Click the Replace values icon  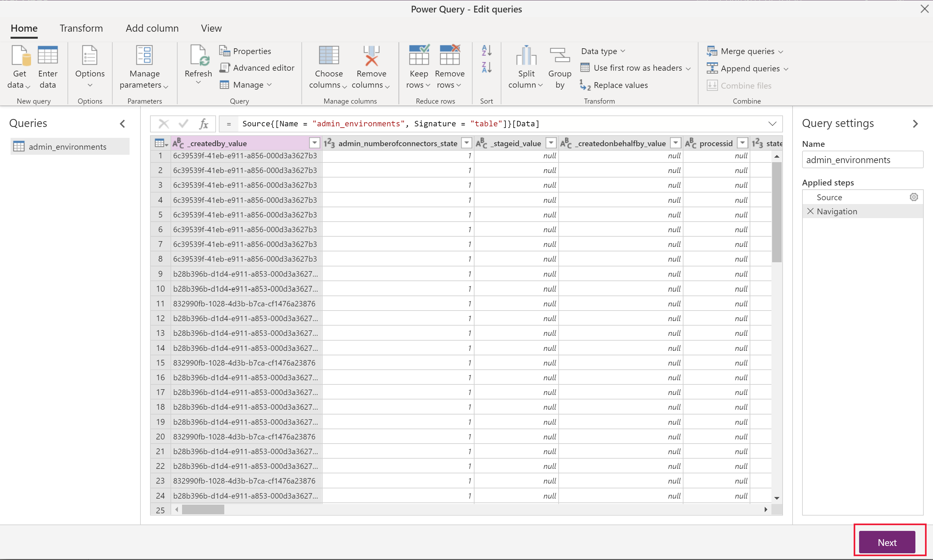tap(585, 84)
